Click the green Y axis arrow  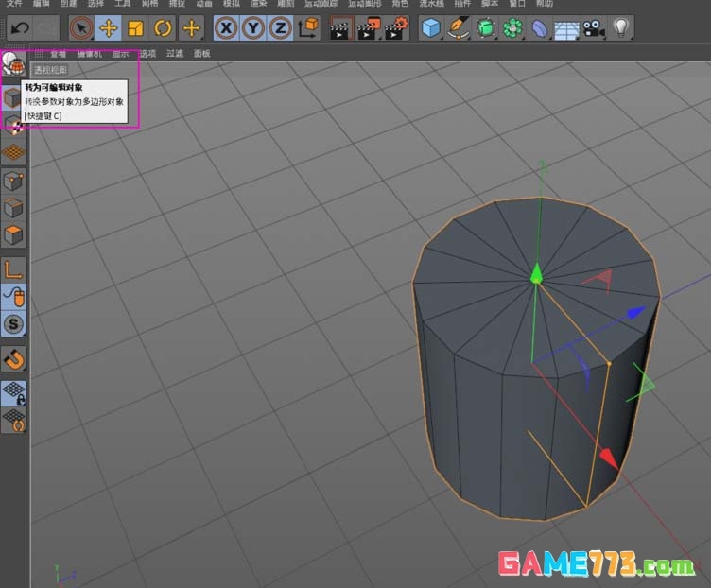536,273
